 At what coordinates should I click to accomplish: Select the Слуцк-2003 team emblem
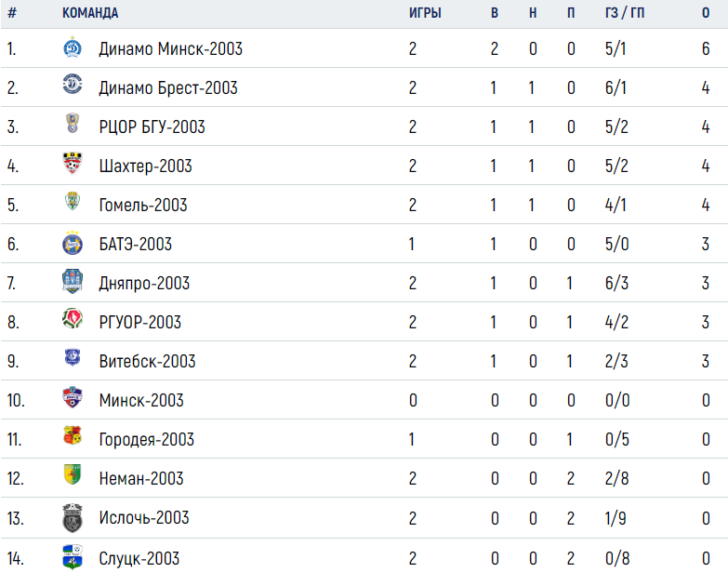(x=73, y=556)
